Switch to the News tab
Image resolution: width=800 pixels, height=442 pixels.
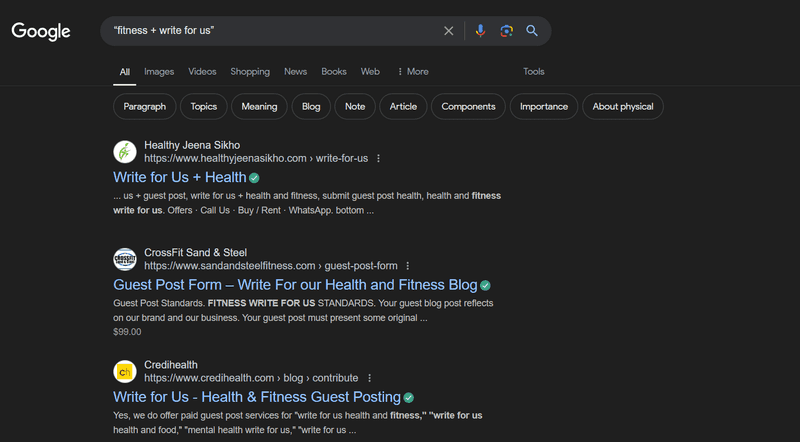295,71
